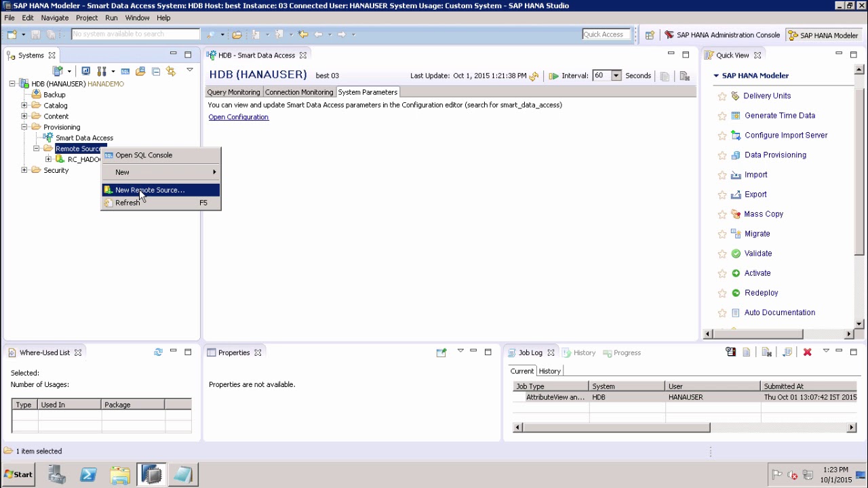Collapse the Provisioning folder
868x488 pixels.
click(24, 127)
